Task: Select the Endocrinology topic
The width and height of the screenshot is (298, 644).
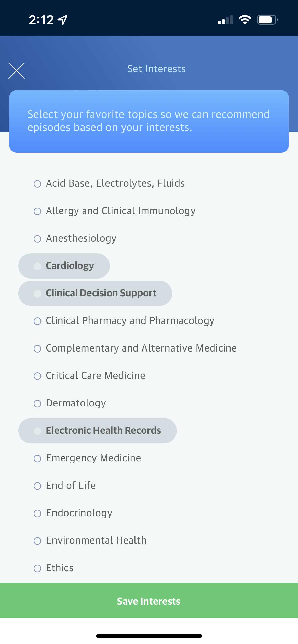Action: 73,513
